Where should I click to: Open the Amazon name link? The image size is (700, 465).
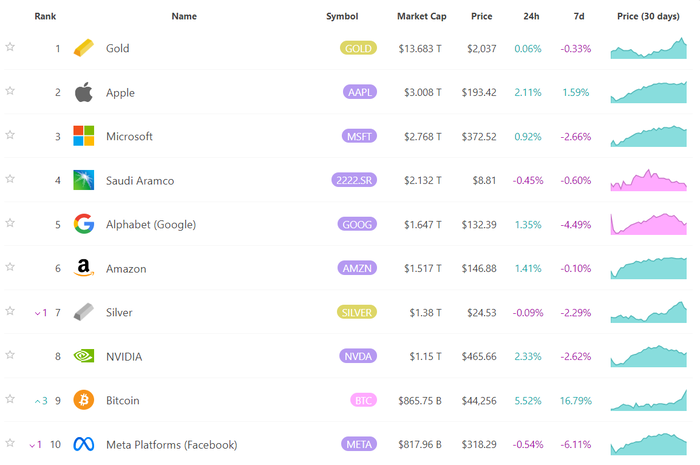(126, 269)
